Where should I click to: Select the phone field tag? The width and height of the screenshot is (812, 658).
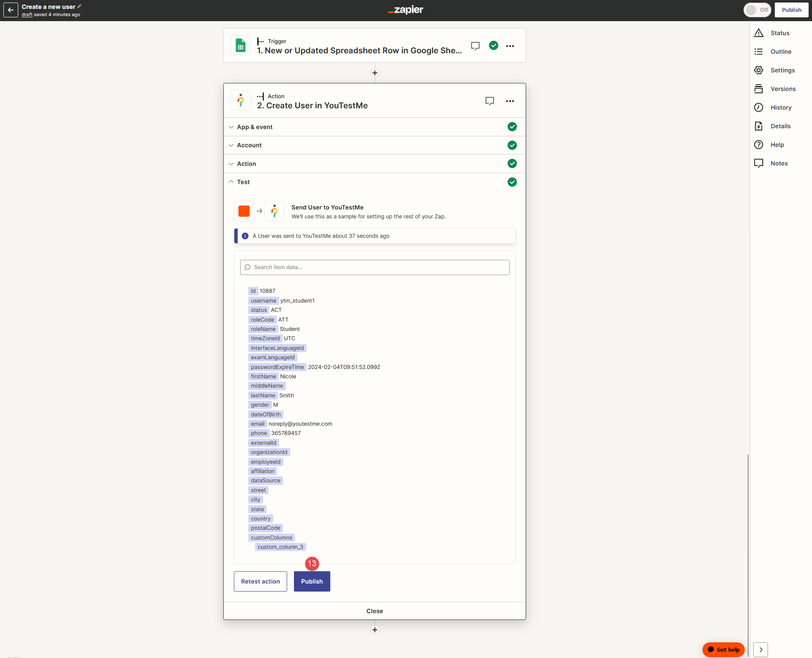(x=259, y=433)
